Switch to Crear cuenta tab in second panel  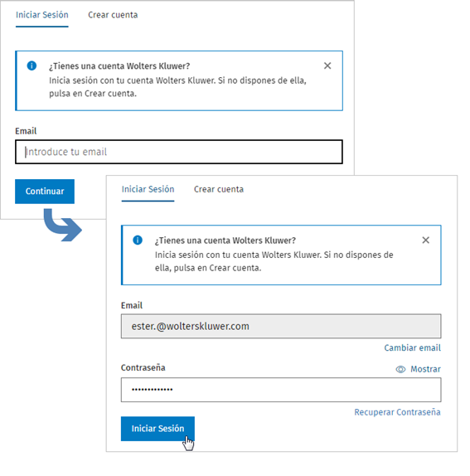tap(219, 189)
